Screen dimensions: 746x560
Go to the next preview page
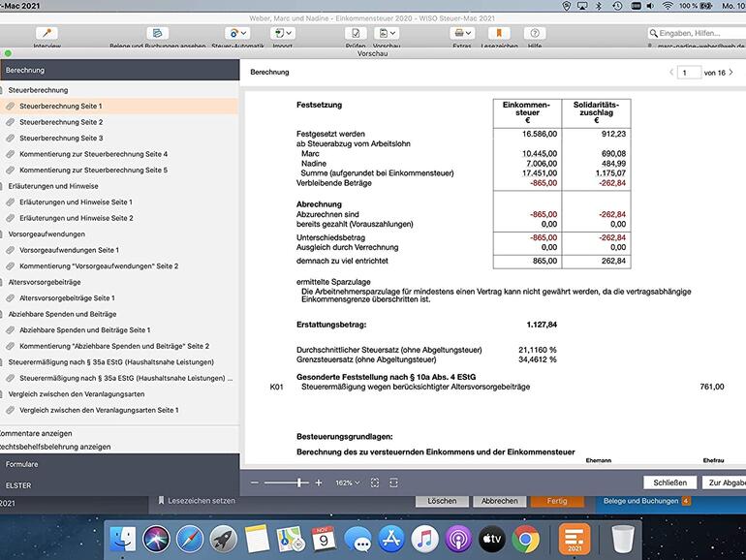coord(731,73)
